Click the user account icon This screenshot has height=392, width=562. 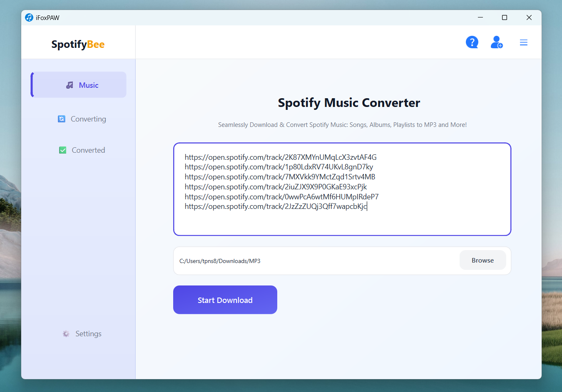tap(496, 42)
